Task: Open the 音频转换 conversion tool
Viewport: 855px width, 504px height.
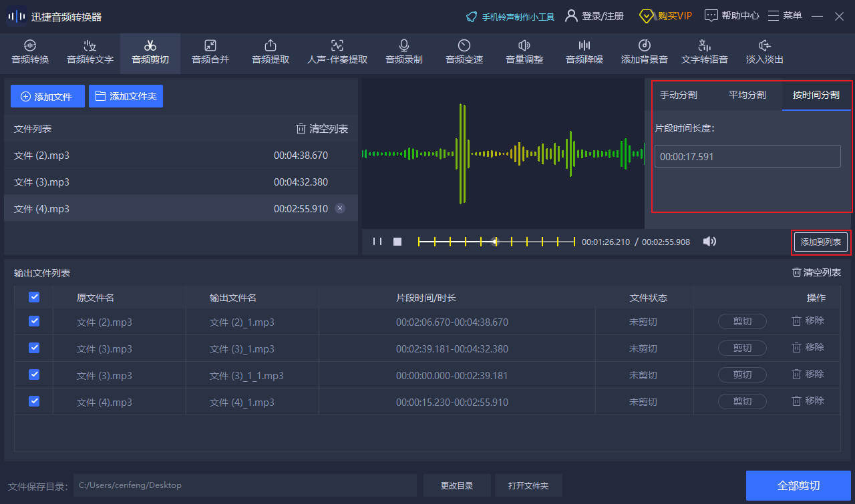Action: coord(29,53)
